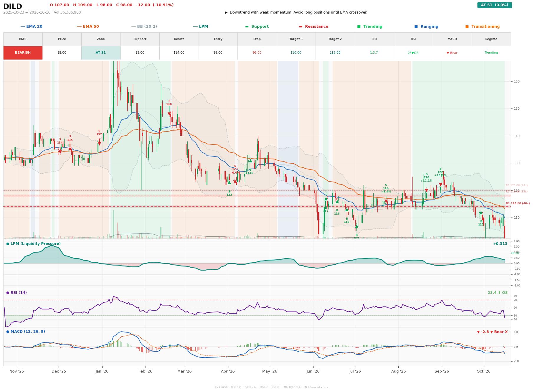Click the S 135 sell signal arrow
The image size is (533, 392).
coord(70,150)
